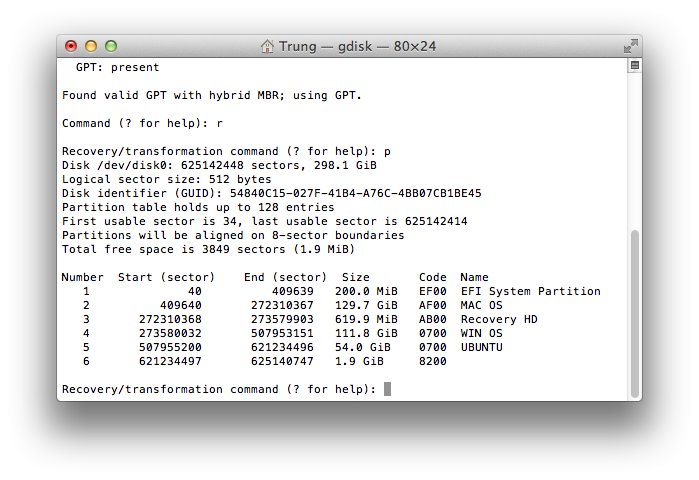Zoom the window with green button
The height and width of the screenshot is (480, 699).
click(111, 46)
